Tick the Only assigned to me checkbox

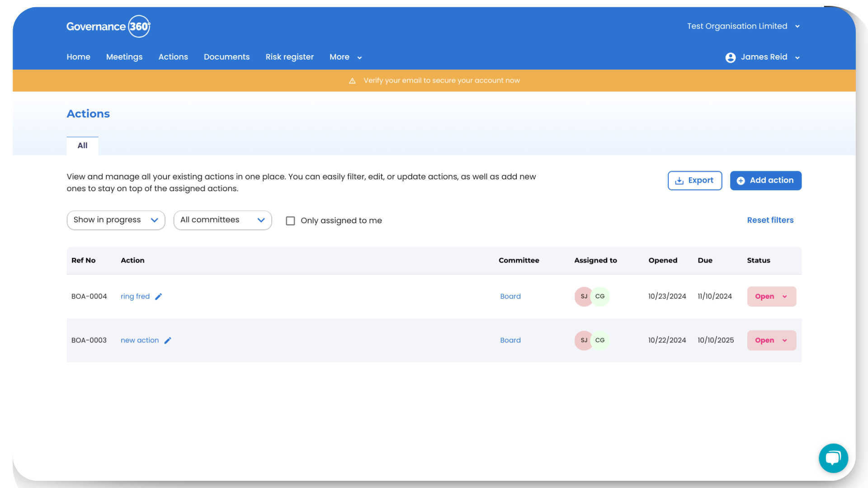pos(290,221)
